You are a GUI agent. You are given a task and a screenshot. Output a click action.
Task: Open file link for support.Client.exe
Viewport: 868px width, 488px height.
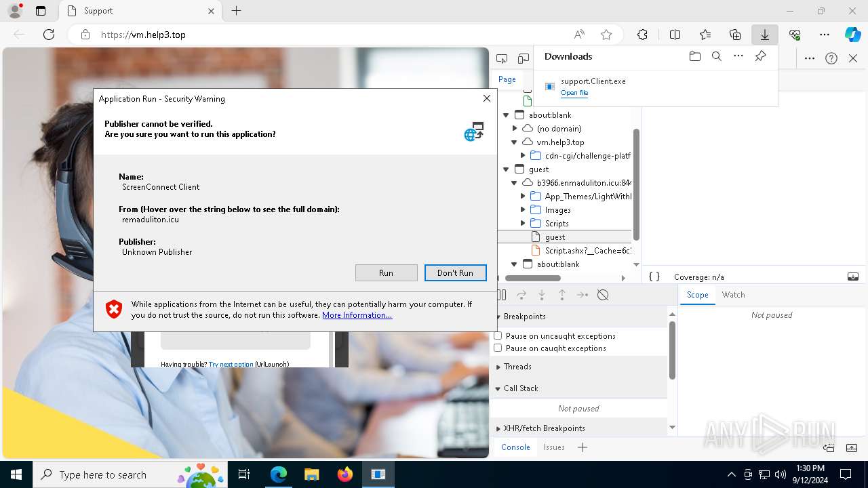tap(574, 93)
